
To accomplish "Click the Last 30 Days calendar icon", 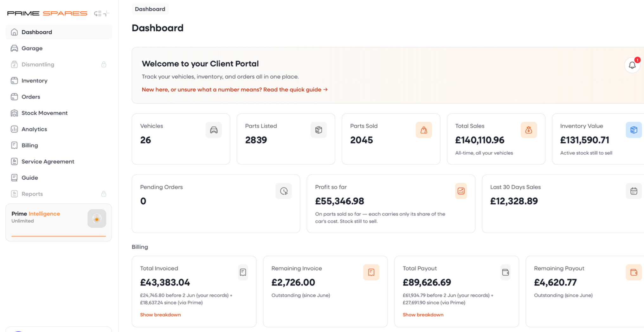I will [634, 191].
